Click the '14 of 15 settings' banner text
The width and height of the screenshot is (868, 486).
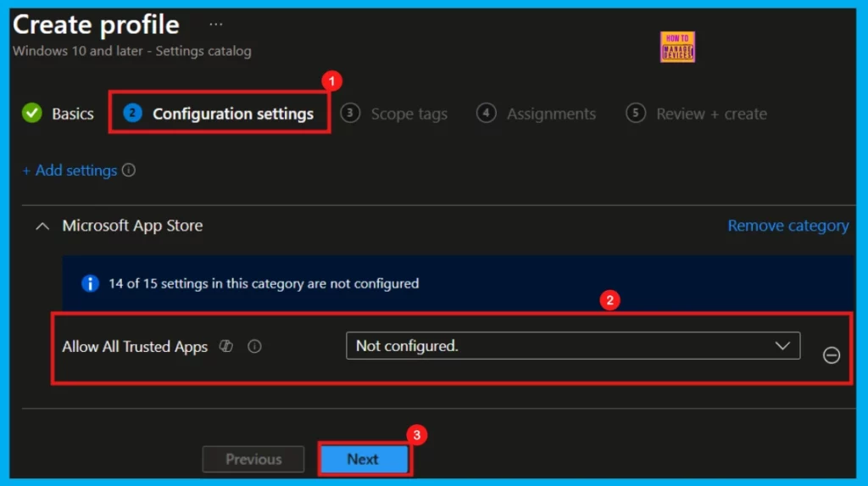264,284
